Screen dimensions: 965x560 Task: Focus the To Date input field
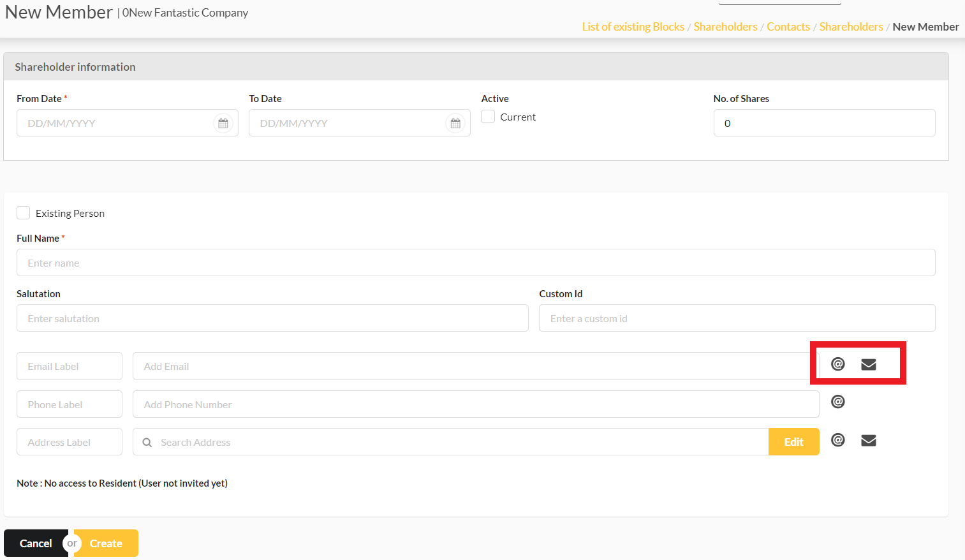click(x=360, y=123)
